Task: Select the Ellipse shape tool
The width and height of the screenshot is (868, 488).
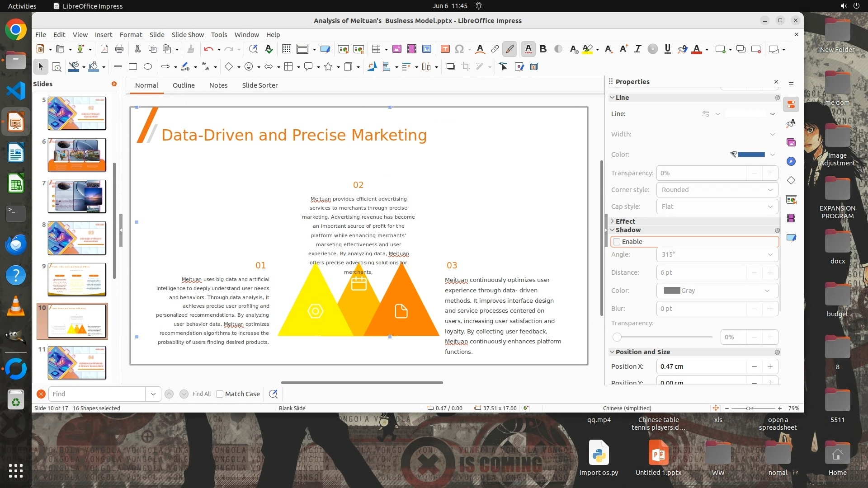Action: 148,67
